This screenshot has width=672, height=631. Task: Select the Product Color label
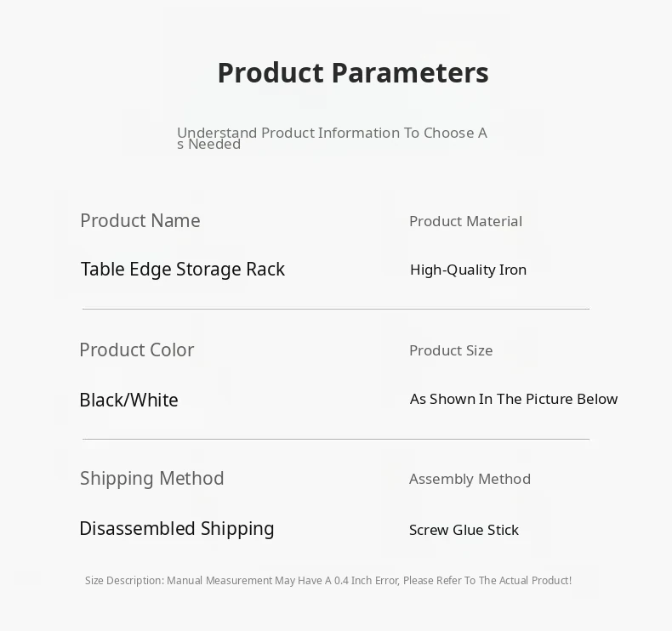[x=137, y=350]
